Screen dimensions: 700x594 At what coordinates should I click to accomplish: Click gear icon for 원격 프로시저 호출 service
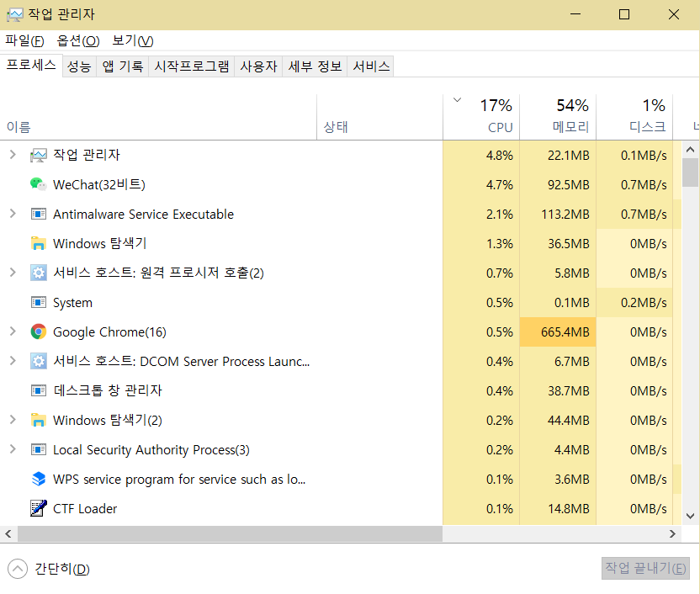click(x=39, y=273)
